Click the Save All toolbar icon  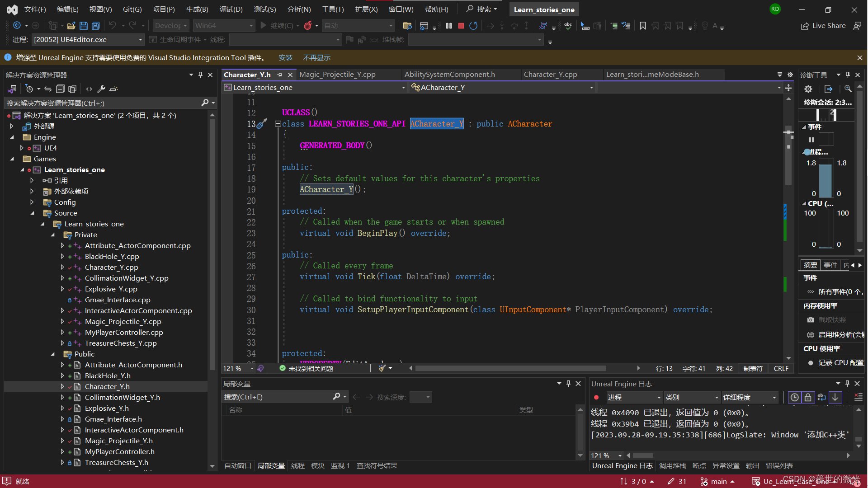click(x=95, y=26)
